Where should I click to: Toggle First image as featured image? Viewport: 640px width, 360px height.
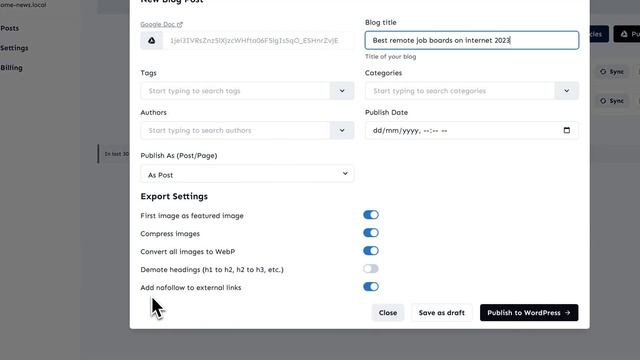[x=371, y=215]
